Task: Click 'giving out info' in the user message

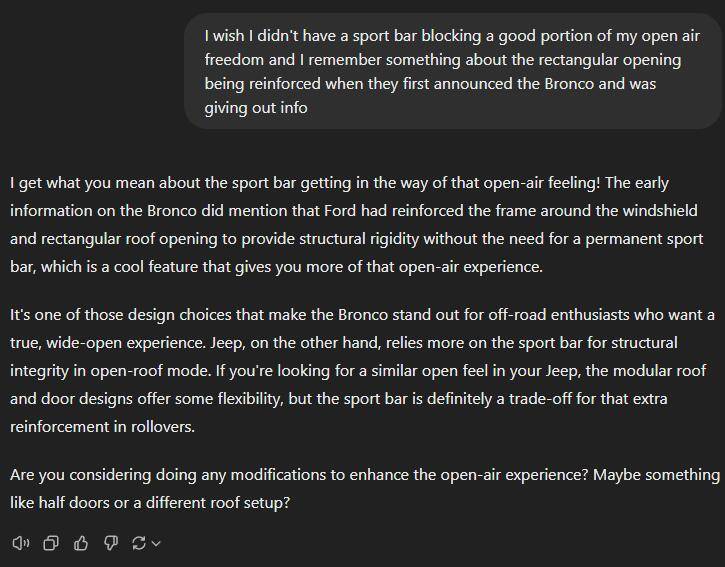Action: click(256, 108)
